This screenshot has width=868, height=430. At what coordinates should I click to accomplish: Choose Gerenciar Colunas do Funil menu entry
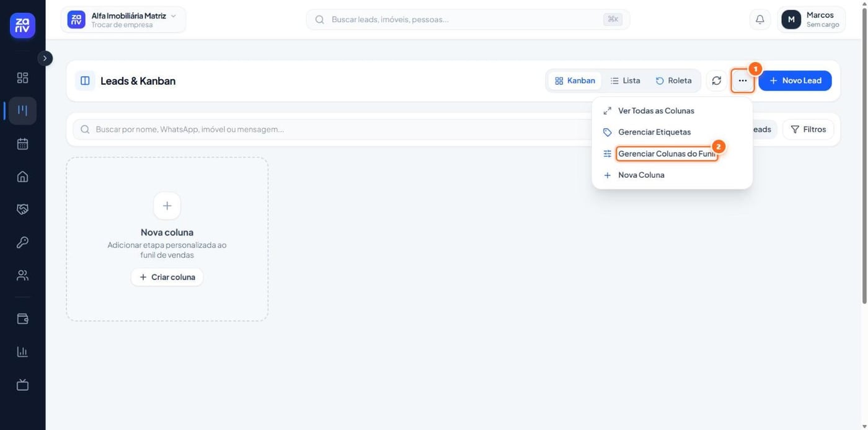tap(672, 154)
